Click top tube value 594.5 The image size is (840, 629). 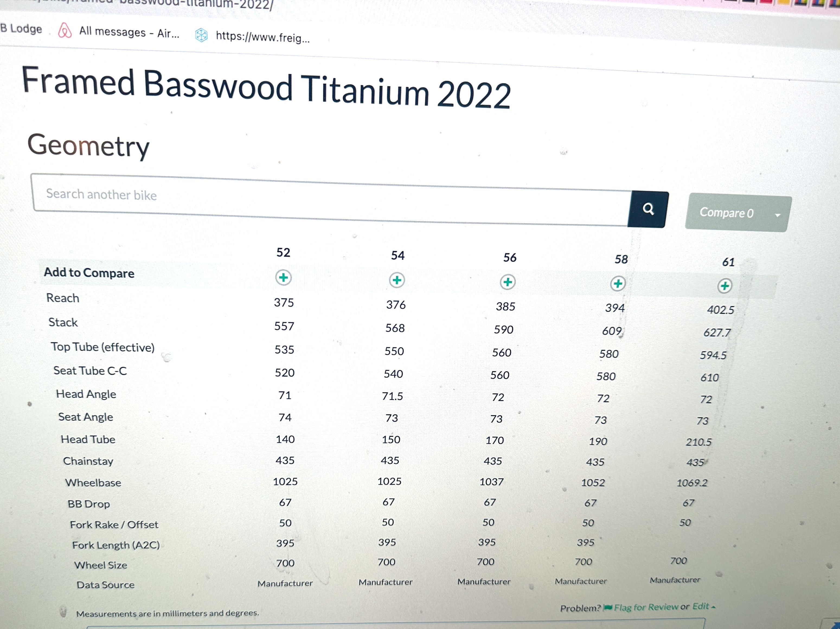[x=713, y=355]
